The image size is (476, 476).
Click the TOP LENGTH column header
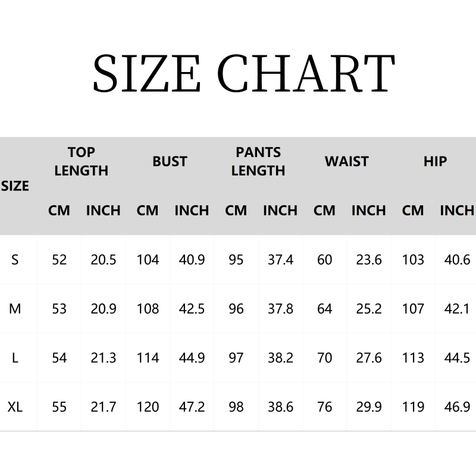coord(81,161)
